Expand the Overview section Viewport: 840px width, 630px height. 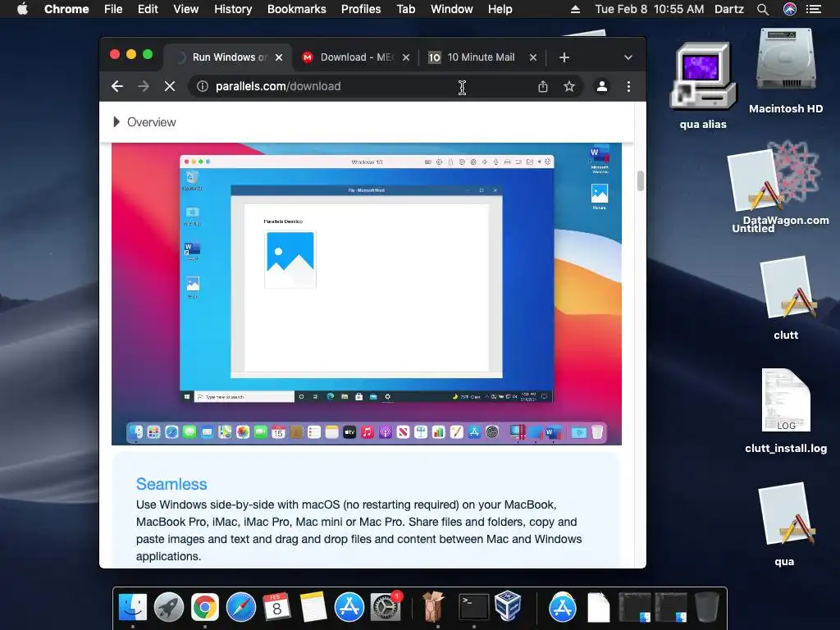coord(144,122)
